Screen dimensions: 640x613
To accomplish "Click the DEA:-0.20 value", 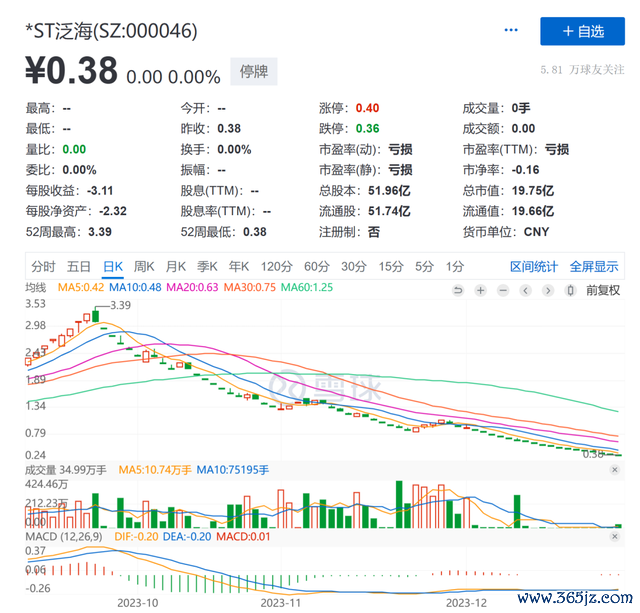I will [x=187, y=536].
